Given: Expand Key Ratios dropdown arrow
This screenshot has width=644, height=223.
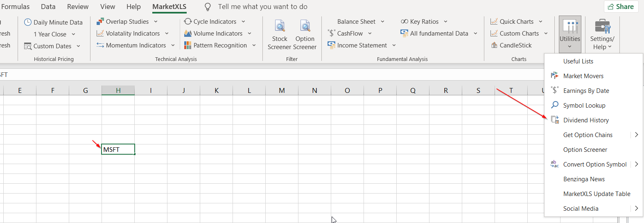Looking at the screenshot, I should [x=446, y=22].
